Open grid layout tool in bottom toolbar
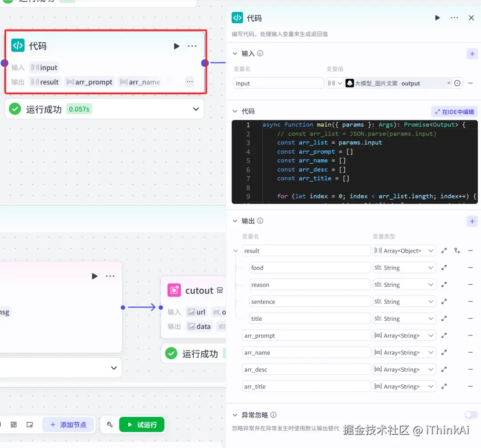 (13, 424)
